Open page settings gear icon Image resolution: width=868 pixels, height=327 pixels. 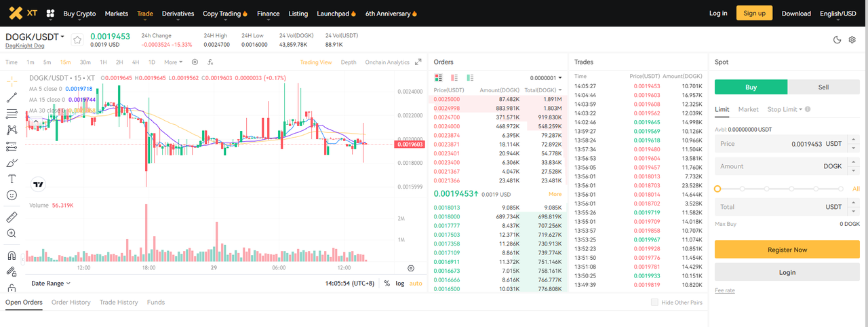click(x=852, y=40)
